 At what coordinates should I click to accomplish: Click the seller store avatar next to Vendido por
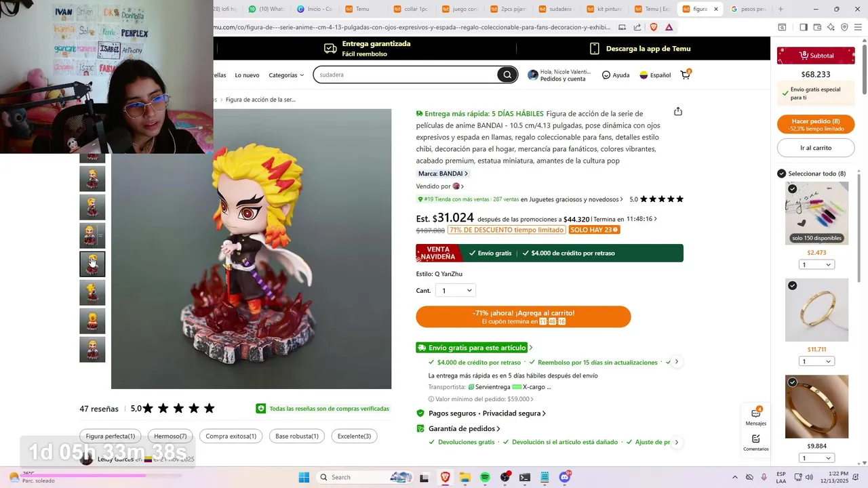coord(456,186)
